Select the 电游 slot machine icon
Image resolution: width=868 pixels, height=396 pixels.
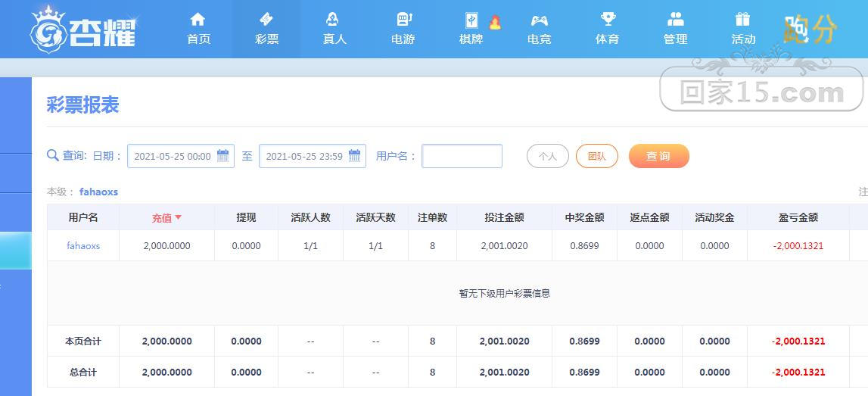(x=403, y=20)
